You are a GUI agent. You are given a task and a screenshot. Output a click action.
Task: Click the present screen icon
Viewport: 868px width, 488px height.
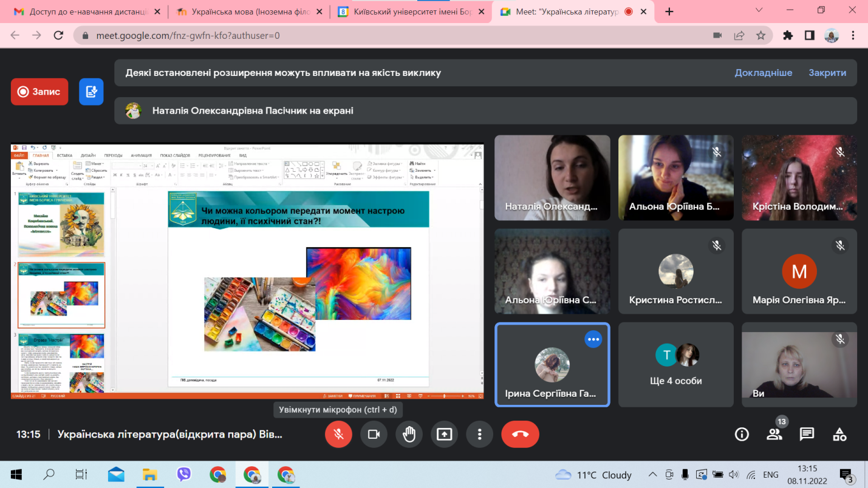pos(445,435)
